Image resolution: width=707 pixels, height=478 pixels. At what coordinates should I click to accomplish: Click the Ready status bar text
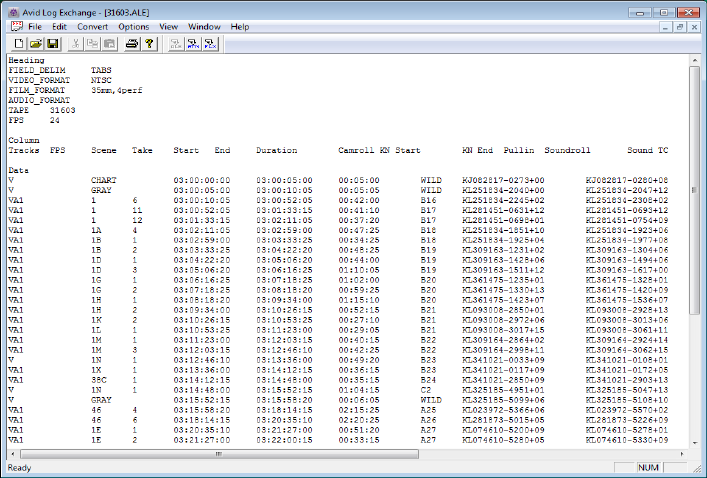point(19,468)
